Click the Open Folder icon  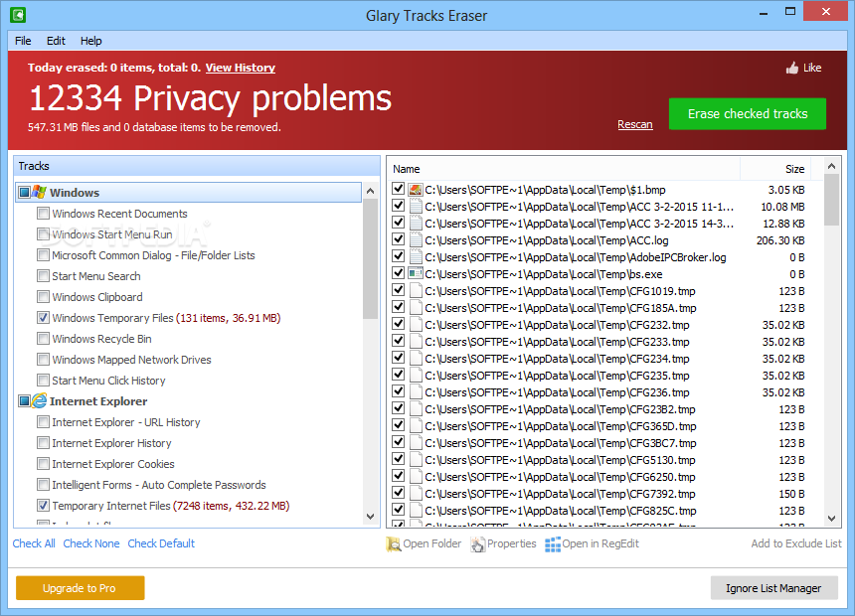pos(393,543)
